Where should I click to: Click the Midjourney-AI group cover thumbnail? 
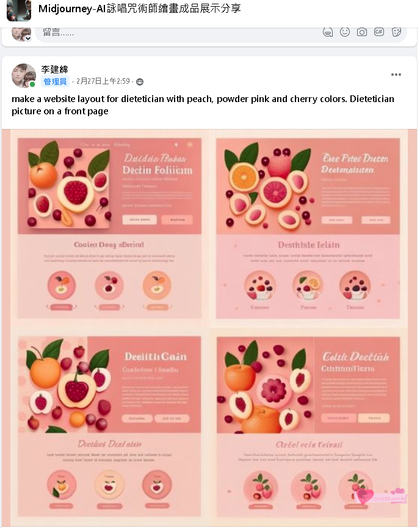[x=19, y=9]
